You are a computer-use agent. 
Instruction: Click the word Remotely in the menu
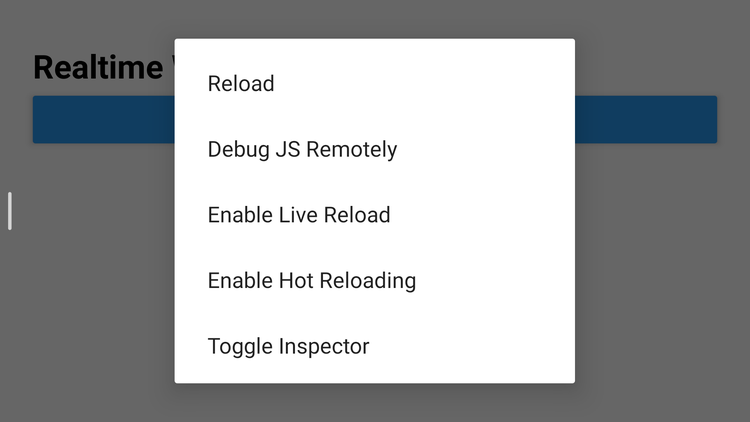[x=352, y=149]
